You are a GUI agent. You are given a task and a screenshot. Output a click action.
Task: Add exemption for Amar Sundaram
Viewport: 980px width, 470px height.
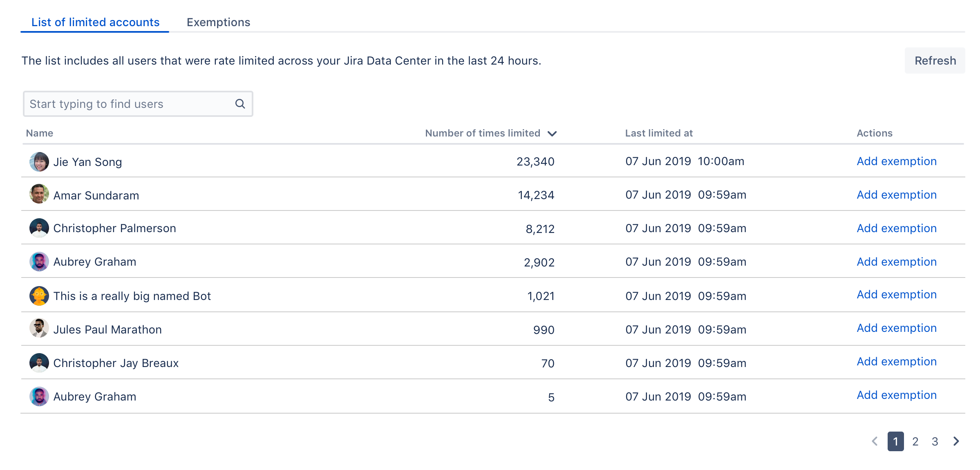tap(897, 195)
